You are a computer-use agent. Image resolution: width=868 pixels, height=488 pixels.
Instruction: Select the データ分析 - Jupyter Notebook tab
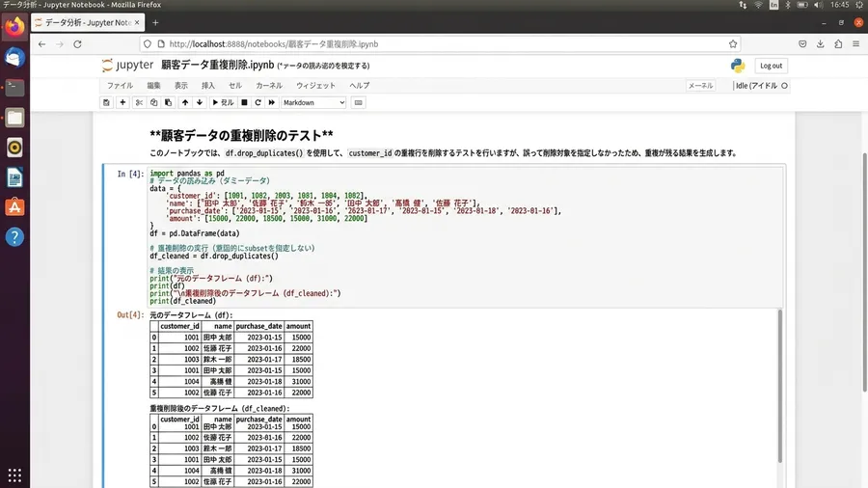pos(88,23)
